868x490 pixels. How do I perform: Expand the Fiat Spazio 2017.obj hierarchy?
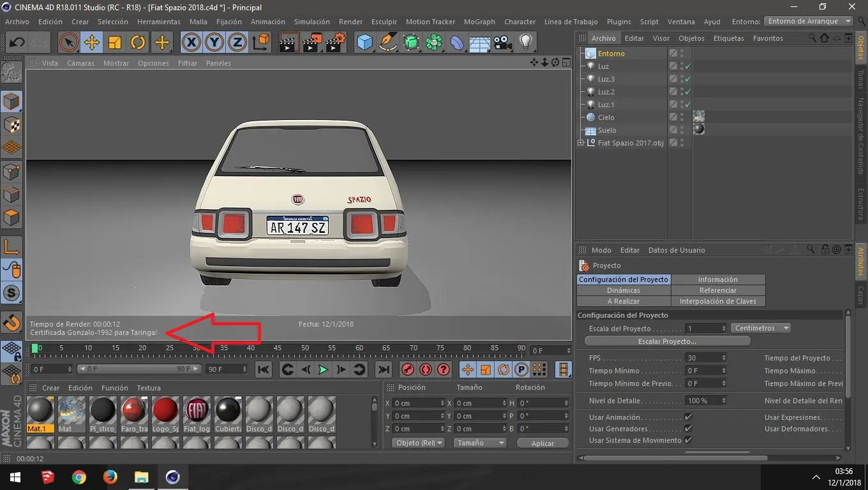click(581, 143)
